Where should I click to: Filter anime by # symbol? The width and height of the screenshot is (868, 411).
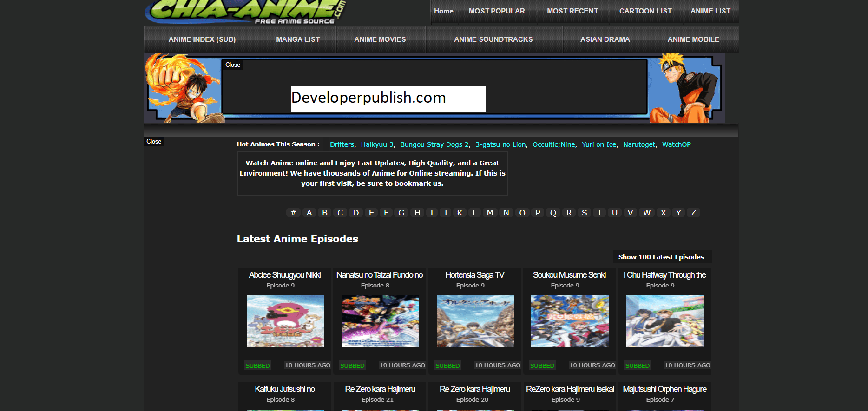pyautogui.click(x=293, y=213)
